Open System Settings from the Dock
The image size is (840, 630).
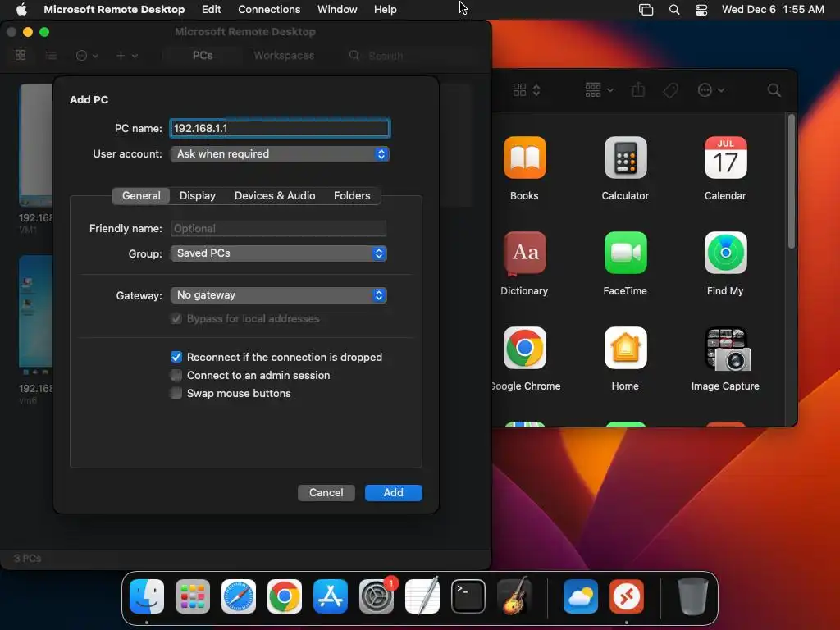point(376,596)
